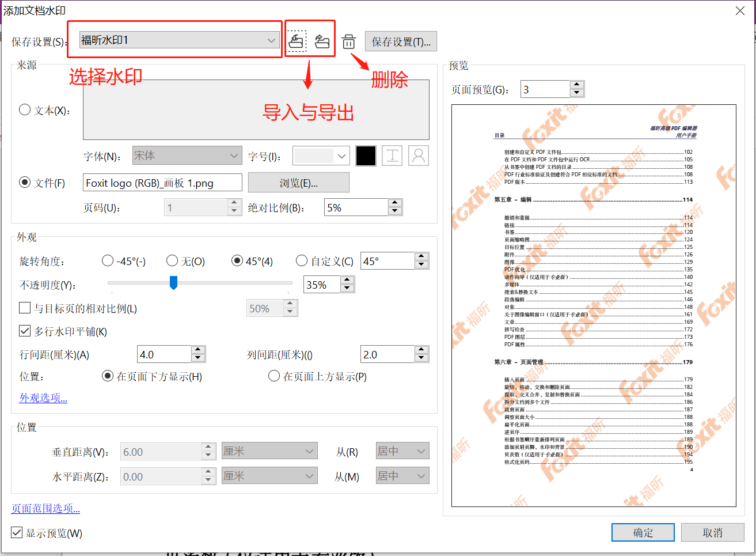
Task: Click the 页码 down arrow
Action: click(234, 211)
